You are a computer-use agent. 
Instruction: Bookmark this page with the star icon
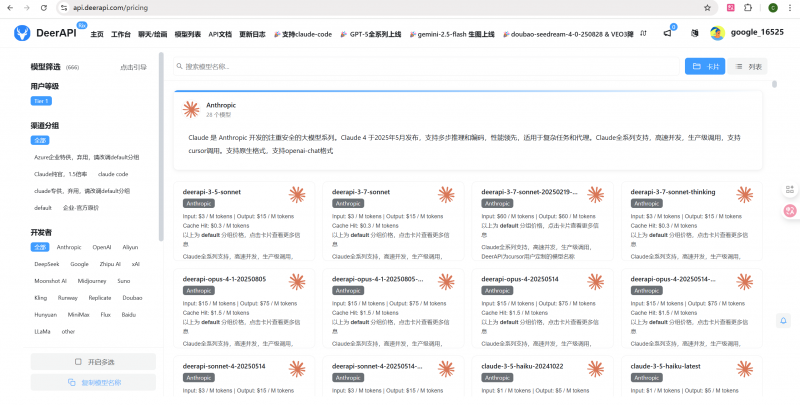[708, 7]
